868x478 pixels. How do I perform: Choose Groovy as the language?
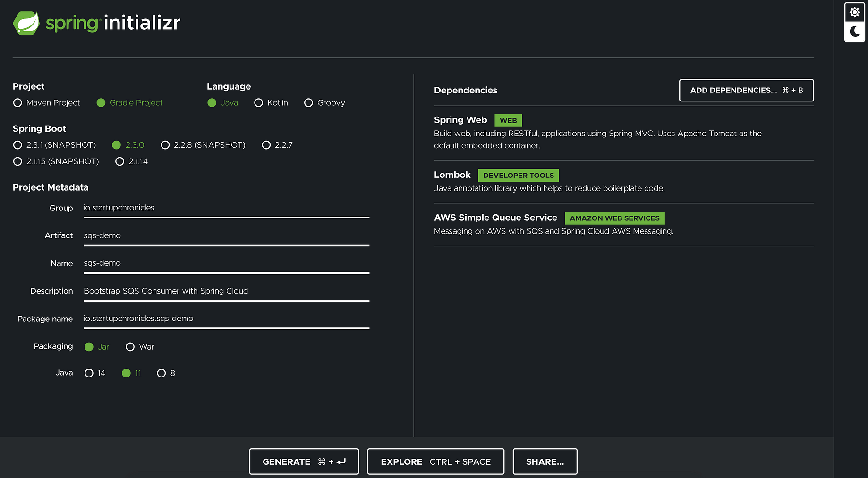tap(325, 103)
